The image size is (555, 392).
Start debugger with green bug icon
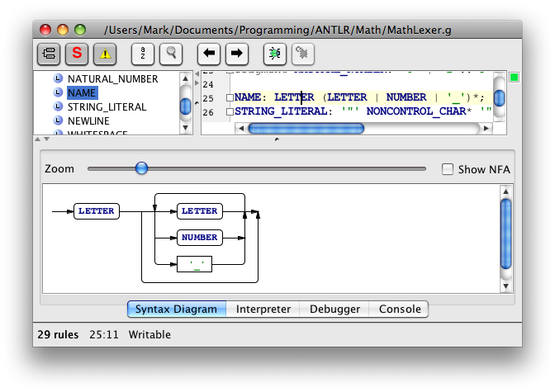pyautogui.click(x=275, y=54)
